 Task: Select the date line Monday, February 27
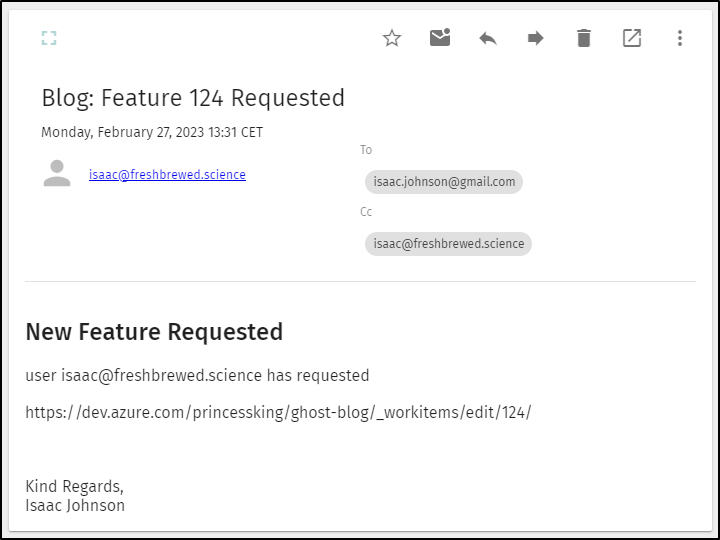coord(152,132)
